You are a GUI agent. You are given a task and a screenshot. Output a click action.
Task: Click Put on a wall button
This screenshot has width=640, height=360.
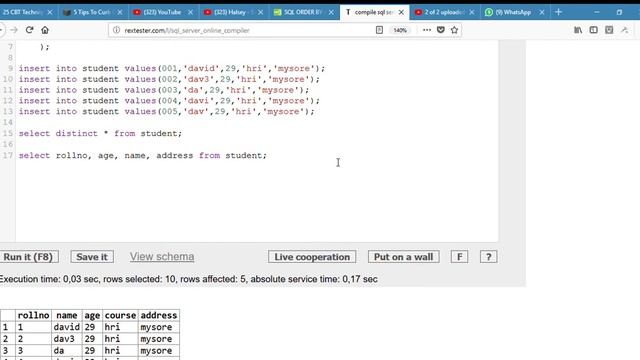click(x=403, y=257)
